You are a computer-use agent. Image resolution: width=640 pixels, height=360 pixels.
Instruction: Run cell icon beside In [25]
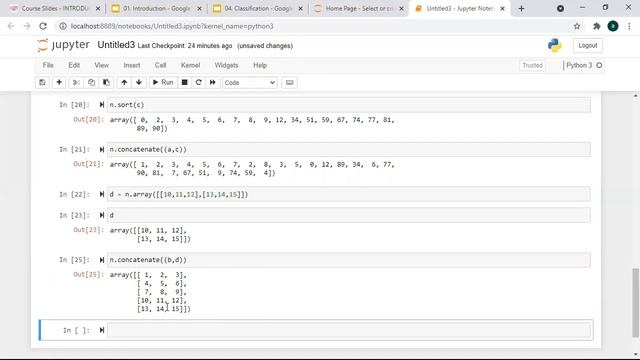tap(102, 260)
